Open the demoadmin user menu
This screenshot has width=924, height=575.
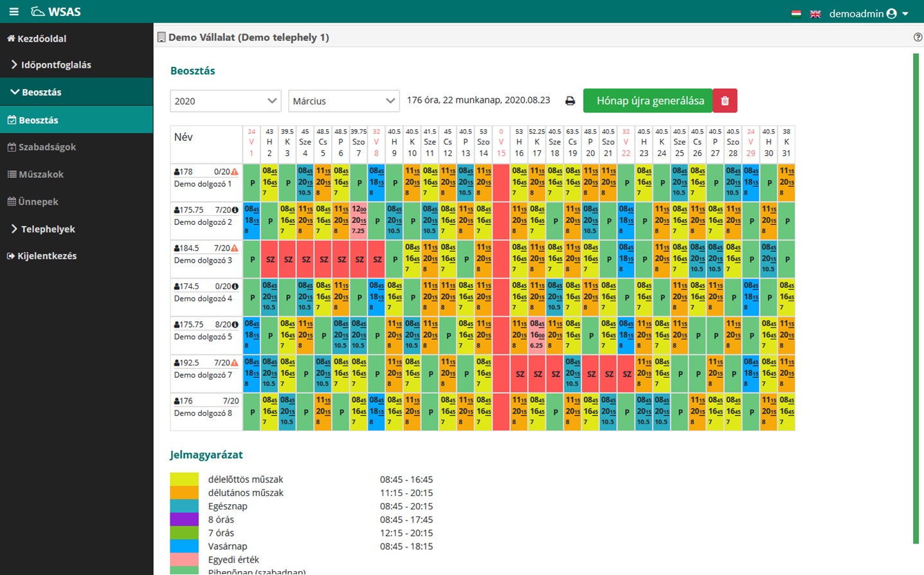click(868, 13)
